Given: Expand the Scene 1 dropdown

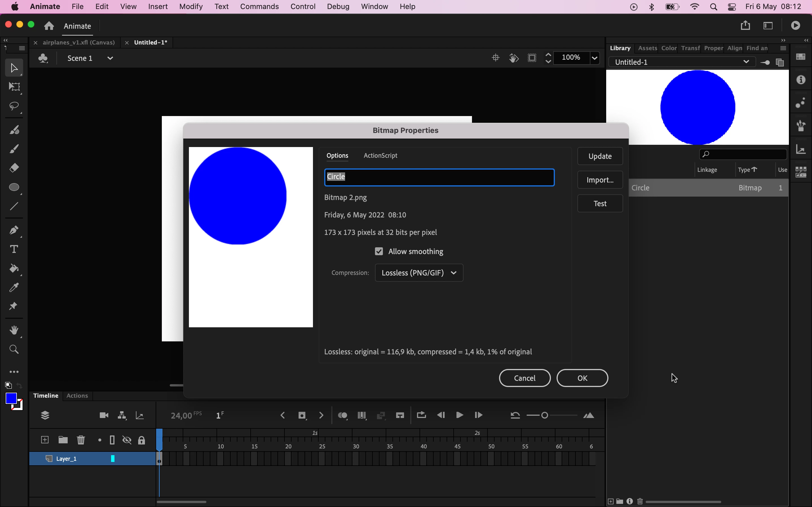Looking at the screenshot, I should (x=110, y=58).
